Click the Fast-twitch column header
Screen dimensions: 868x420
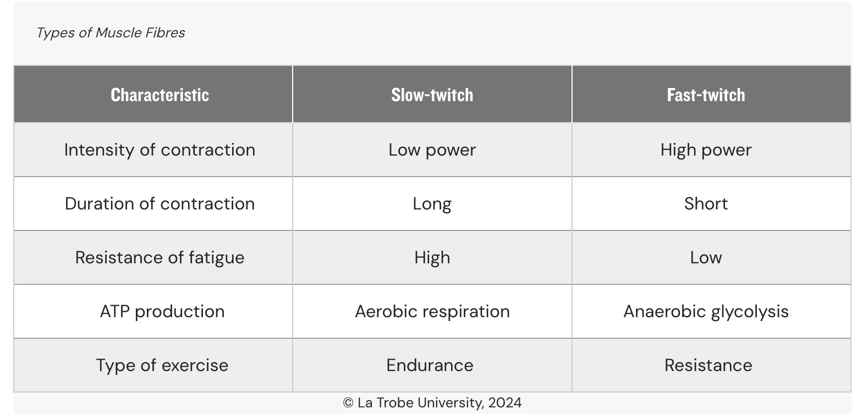point(711,94)
